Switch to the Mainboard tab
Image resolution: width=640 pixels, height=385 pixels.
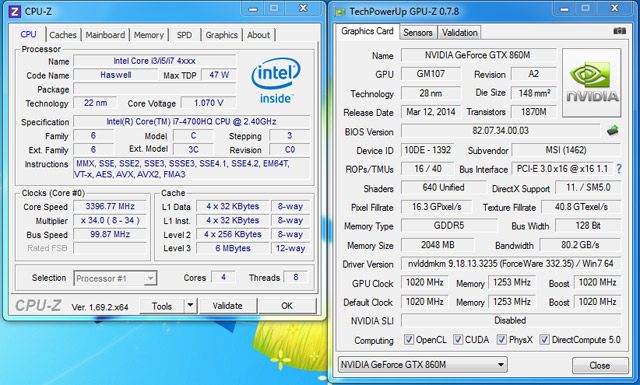pyautogui.click(x=105, y=35)
